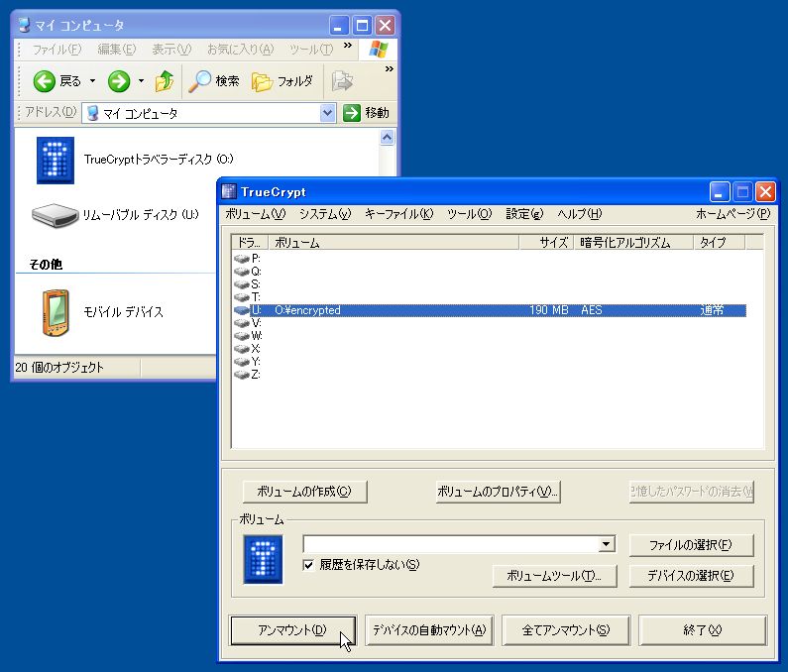Viewport: 788px width, 672px height.
Task: Open the Back button history dropdown arrow
Action: pos(92,81)
